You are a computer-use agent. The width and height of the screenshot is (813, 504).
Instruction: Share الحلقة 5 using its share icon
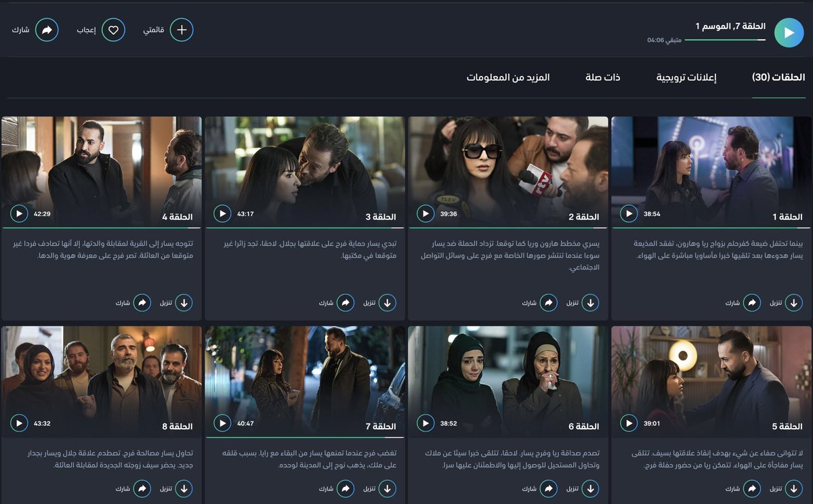(x=752, y=488)
